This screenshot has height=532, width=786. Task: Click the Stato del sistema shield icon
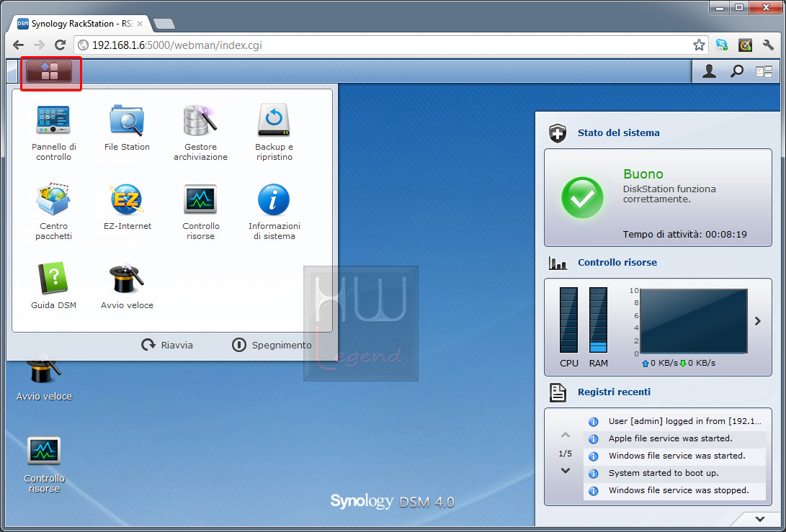tap(558, 133)
